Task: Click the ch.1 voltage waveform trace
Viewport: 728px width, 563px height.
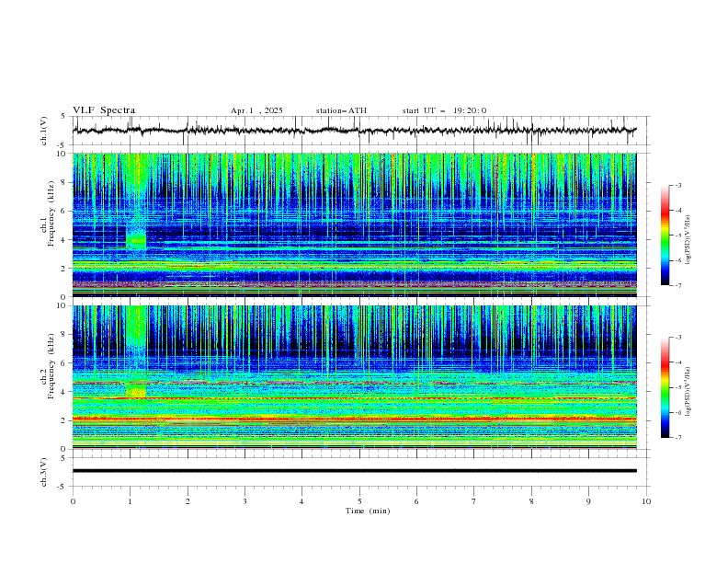Action: (x=355, y=131)
